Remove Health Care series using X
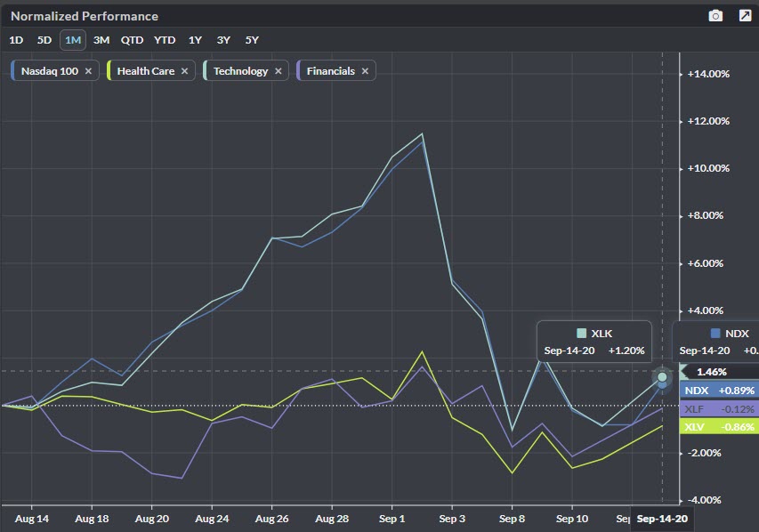 185,71
